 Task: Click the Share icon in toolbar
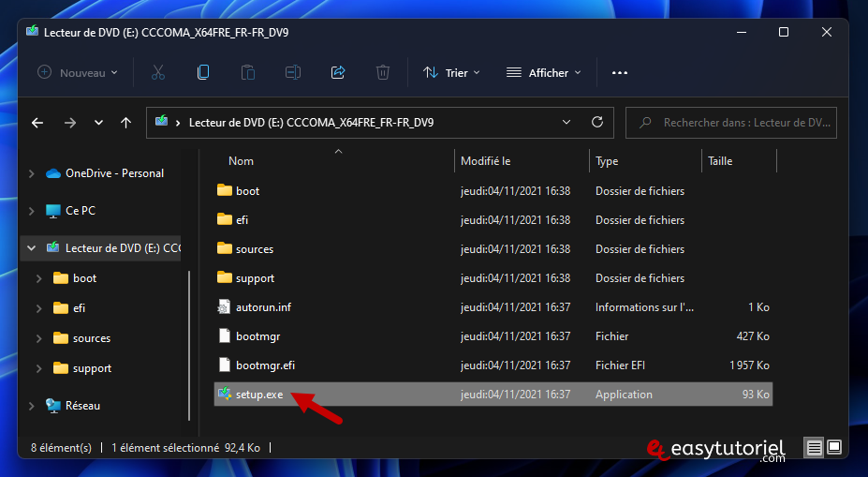pyautogui.click(x=338, y=72)
